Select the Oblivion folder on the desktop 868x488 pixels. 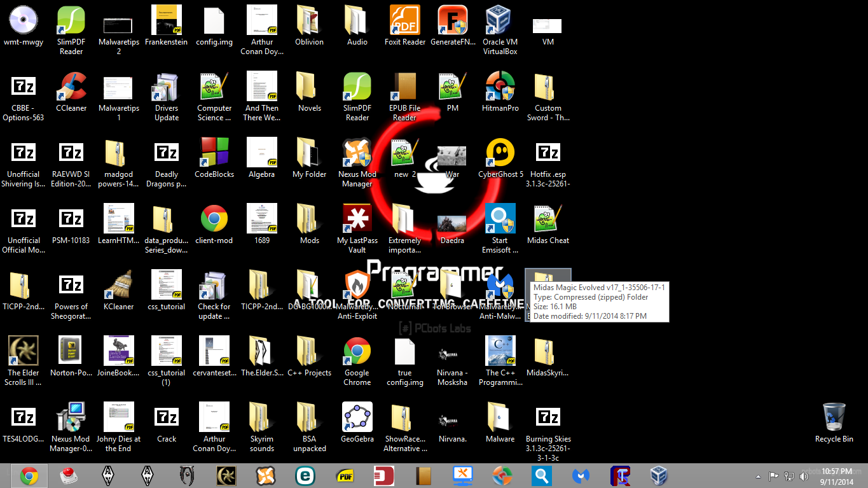tap(310, 25)
